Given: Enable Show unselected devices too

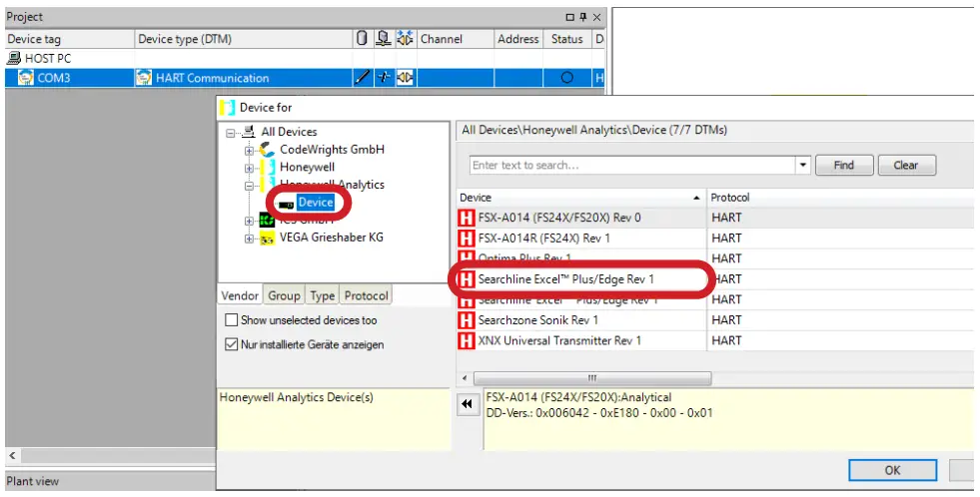Looking at the screenshot, I should pos(231,320).
